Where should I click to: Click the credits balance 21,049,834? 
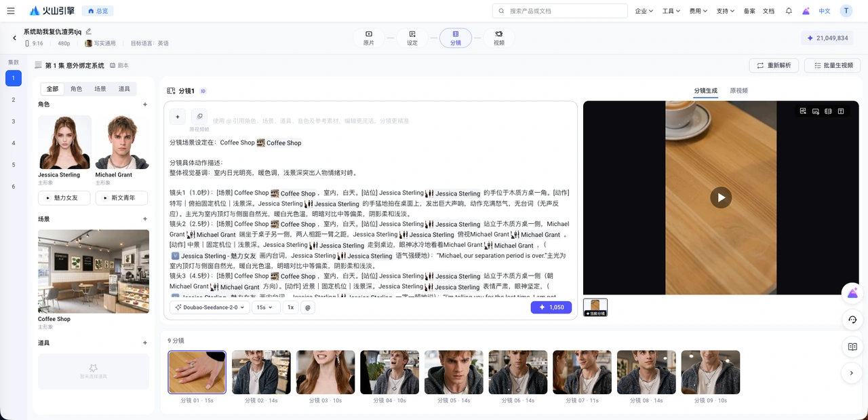[x=827, y=38]
